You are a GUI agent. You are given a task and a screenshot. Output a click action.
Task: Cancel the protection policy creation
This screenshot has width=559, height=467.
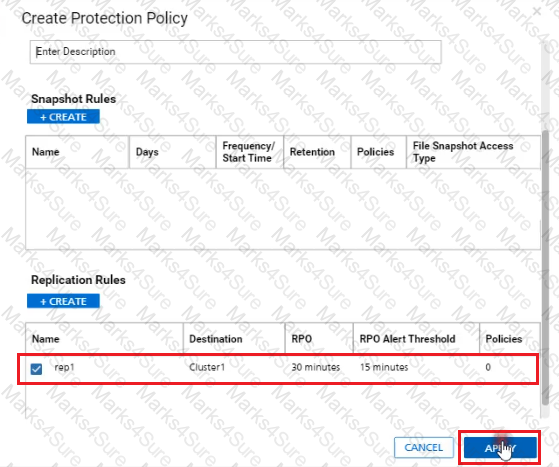click(x=424, y=447)
